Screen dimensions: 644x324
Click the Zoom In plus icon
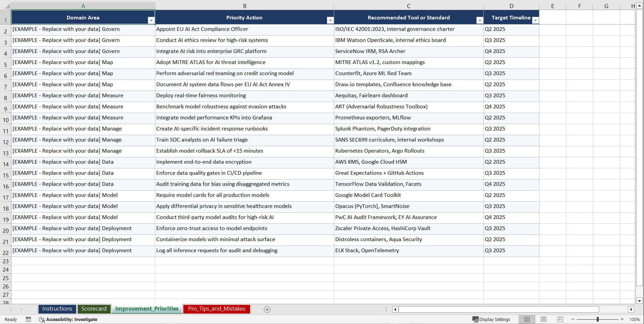click(x=622, y=319)
